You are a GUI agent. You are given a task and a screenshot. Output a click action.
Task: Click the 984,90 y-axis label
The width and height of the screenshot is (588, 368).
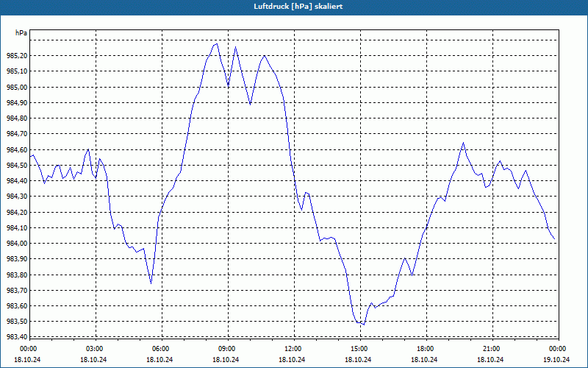point(17,102)
